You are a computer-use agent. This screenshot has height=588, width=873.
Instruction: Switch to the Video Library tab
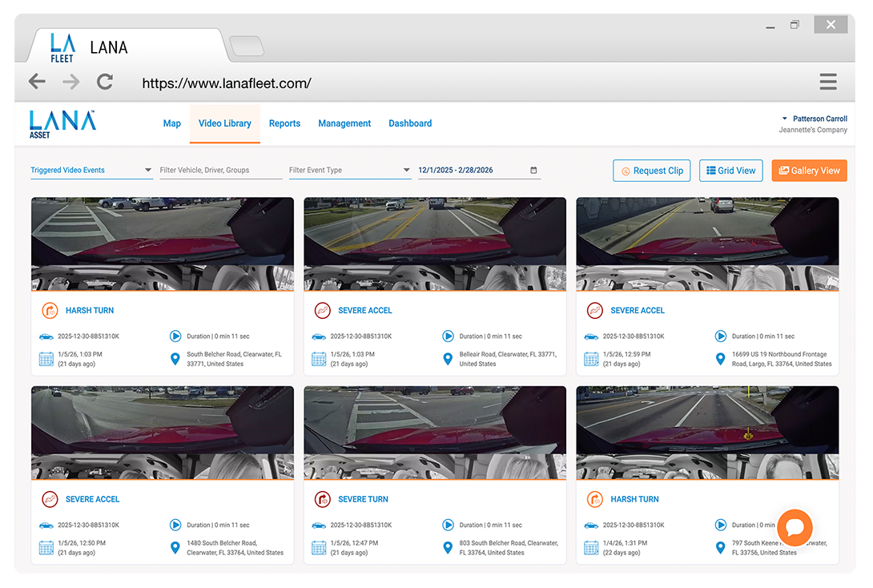tap(225, 123)
